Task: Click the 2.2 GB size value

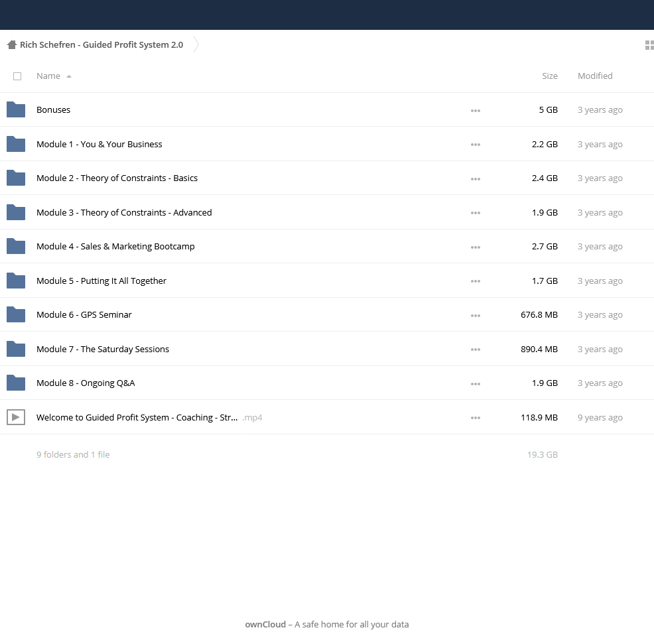Action: coord(545,144)
